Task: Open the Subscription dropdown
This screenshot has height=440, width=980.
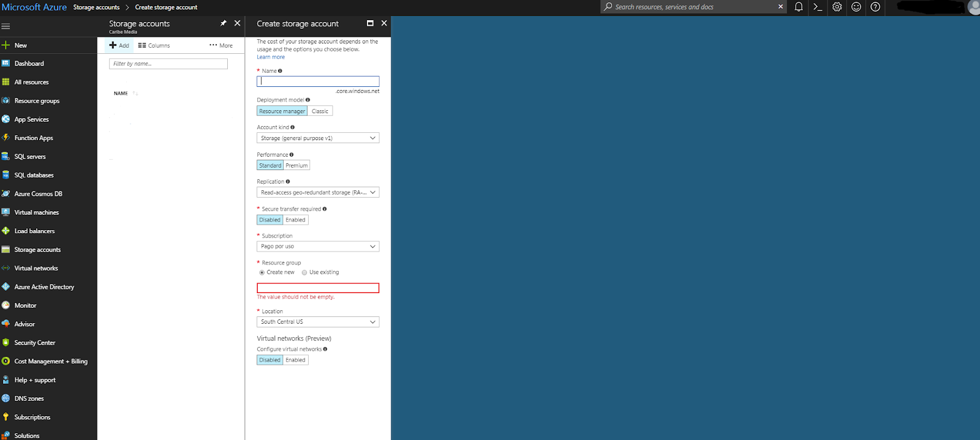Action: pos(318,246)
